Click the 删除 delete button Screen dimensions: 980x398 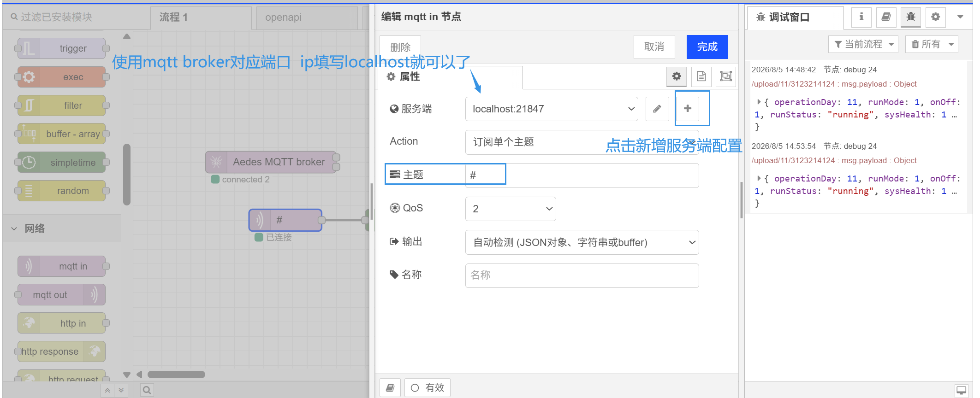[400, 47]
